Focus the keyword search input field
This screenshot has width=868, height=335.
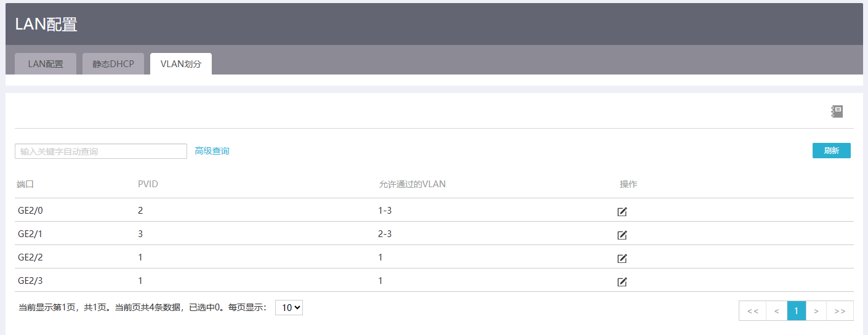click(x=101, y=151)
